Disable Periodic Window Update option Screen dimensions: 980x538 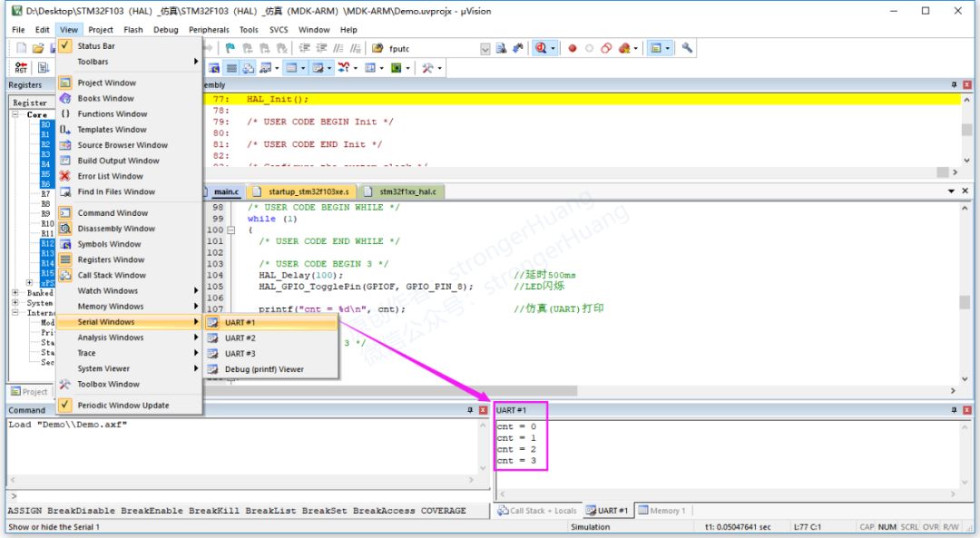122,406
